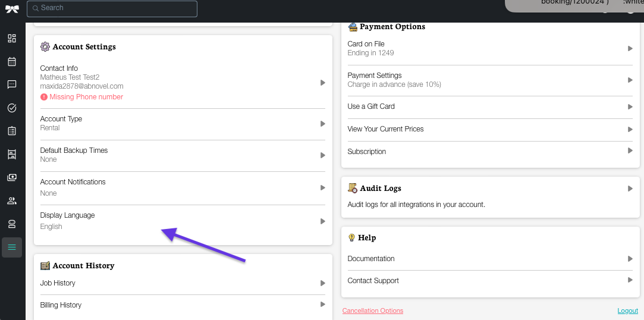The width and height of the screenshot is (644, 320).
Task: Click the Cancellation Options link
Action: pyautogui.click(x=373, y=310)
